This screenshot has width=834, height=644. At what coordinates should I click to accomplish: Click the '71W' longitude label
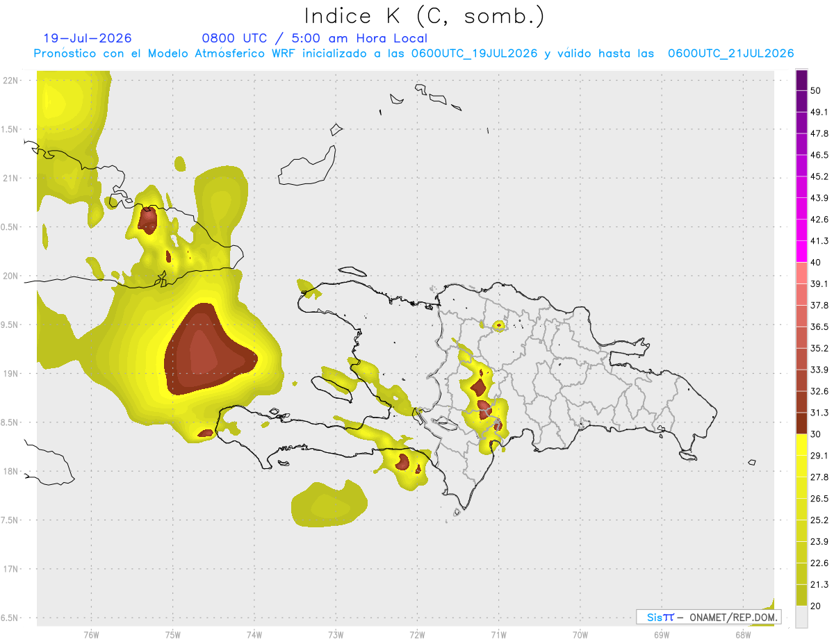point(498,635)
